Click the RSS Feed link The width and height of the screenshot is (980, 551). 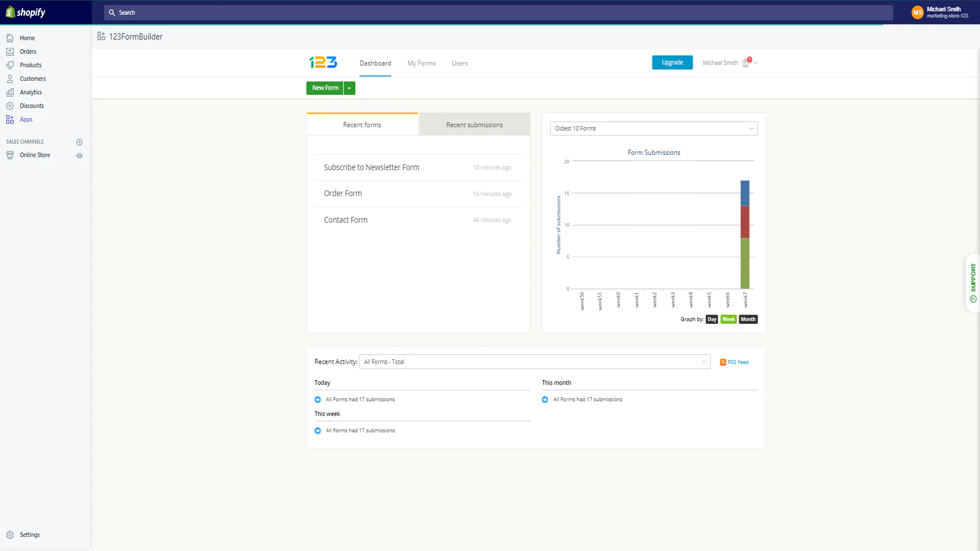[737, 362]
